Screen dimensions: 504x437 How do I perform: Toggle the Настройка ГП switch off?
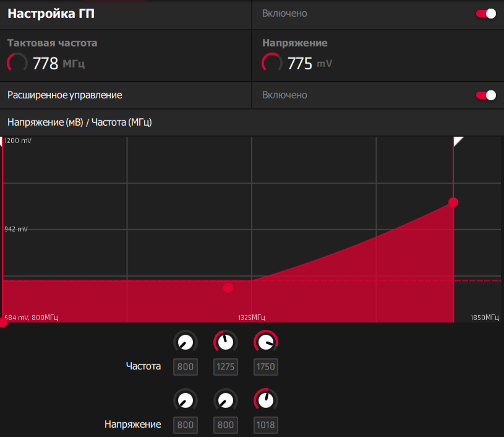click(x=486, y=14)
